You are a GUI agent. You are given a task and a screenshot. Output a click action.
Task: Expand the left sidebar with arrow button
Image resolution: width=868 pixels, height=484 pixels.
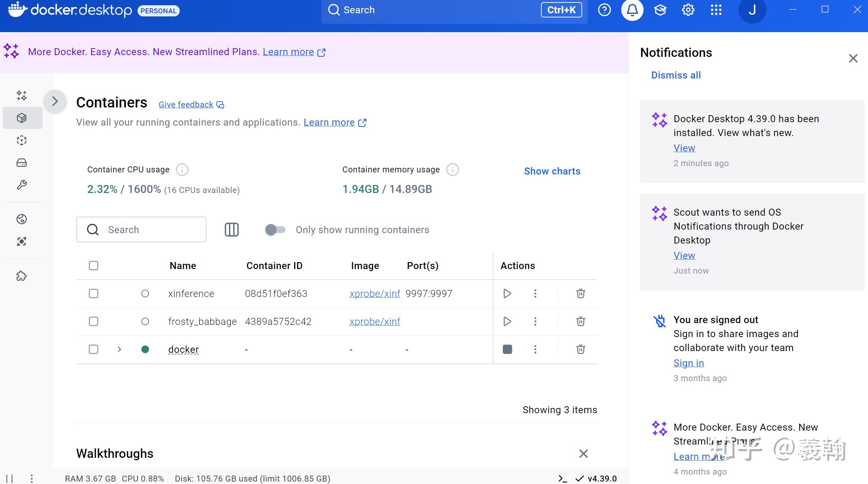(55, 101)
